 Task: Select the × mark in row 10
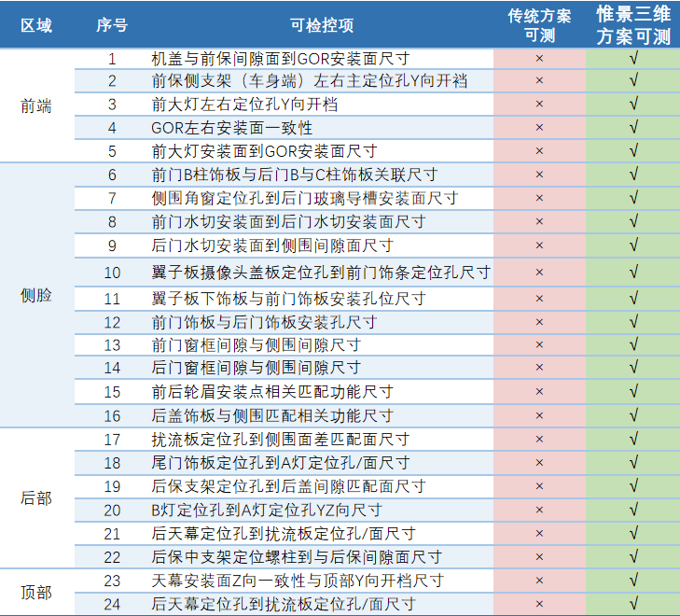click(x=539, y=273)
